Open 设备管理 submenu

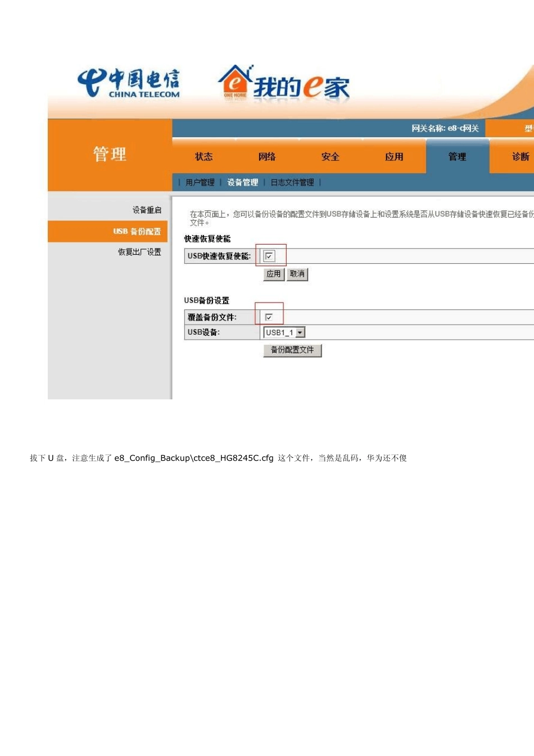pos(243,182)
